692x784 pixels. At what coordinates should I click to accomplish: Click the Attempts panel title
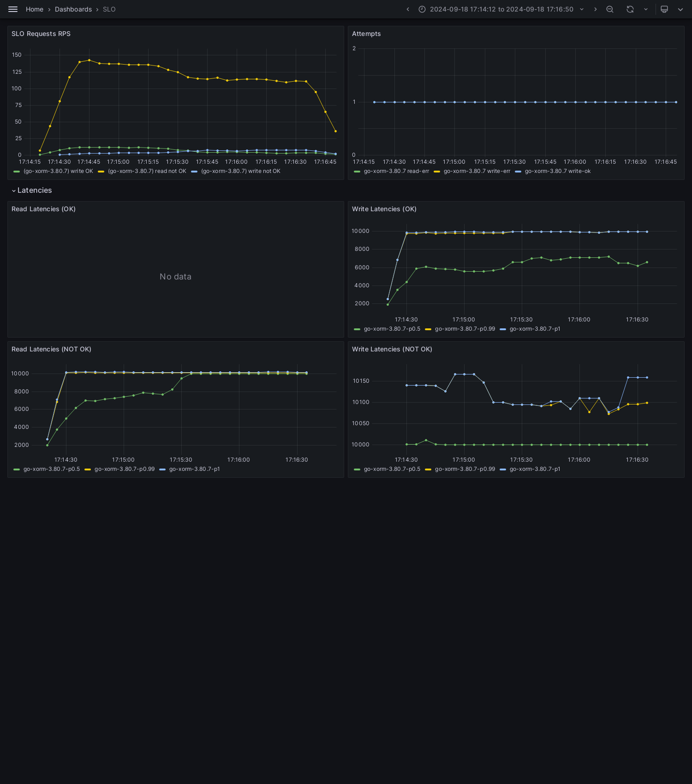pyautogui.click(x=366, y=34)
